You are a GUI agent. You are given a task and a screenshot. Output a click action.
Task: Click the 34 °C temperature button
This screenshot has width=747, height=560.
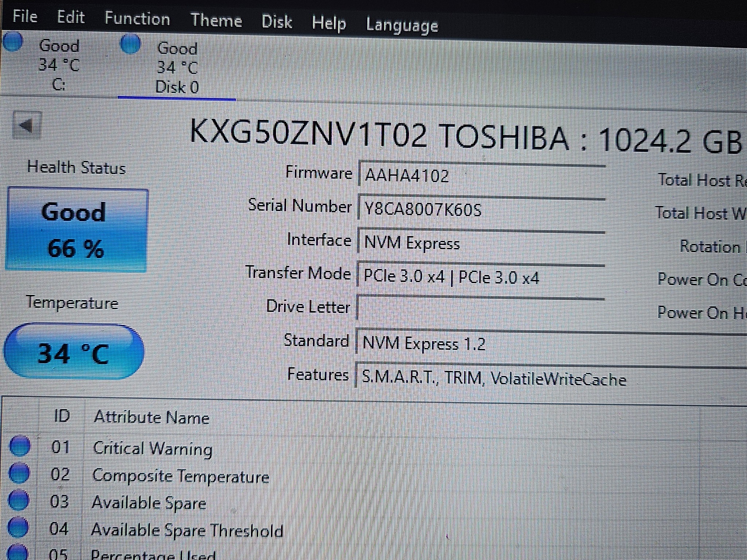[73, 352]
